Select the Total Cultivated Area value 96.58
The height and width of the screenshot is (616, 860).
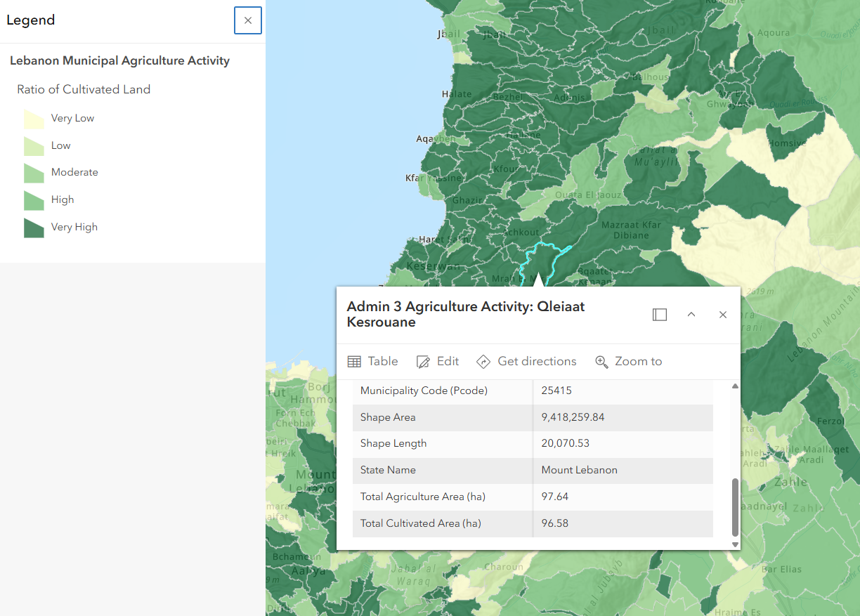click(x=554, y=523)
